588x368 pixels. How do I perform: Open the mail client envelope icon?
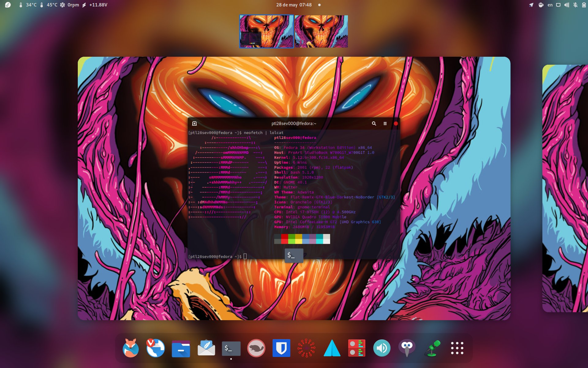point(206,348)
